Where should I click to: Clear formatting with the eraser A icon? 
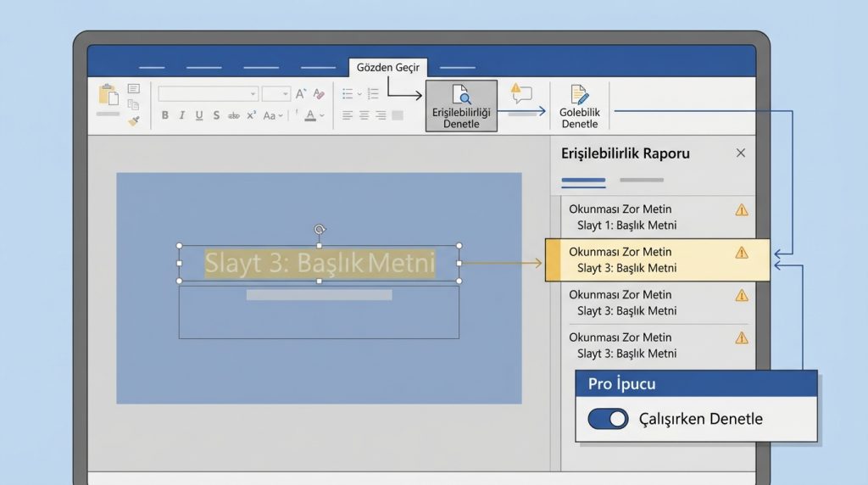click(x=319, y=94)
